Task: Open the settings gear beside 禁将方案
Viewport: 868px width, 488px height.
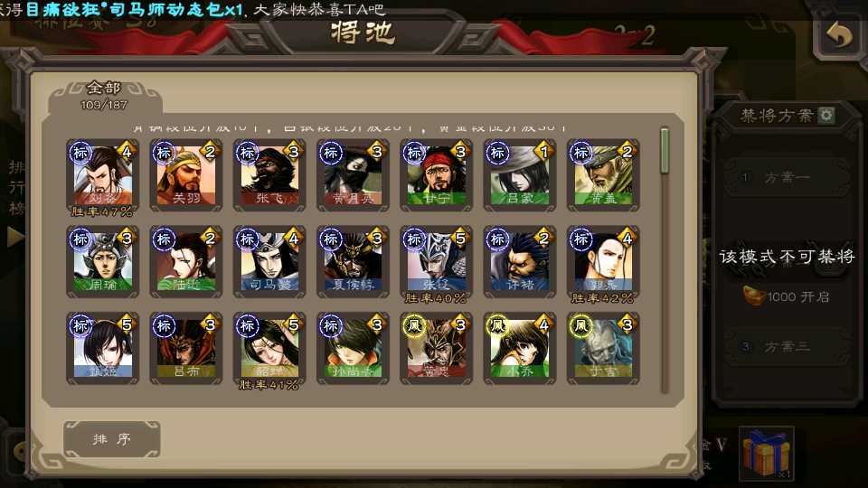Action: pos(826,115)
